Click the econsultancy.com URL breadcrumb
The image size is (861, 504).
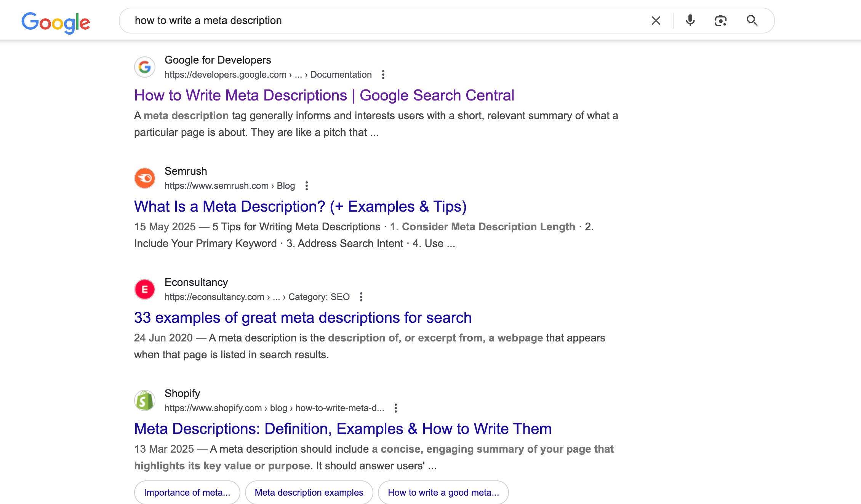pos(257,297)
